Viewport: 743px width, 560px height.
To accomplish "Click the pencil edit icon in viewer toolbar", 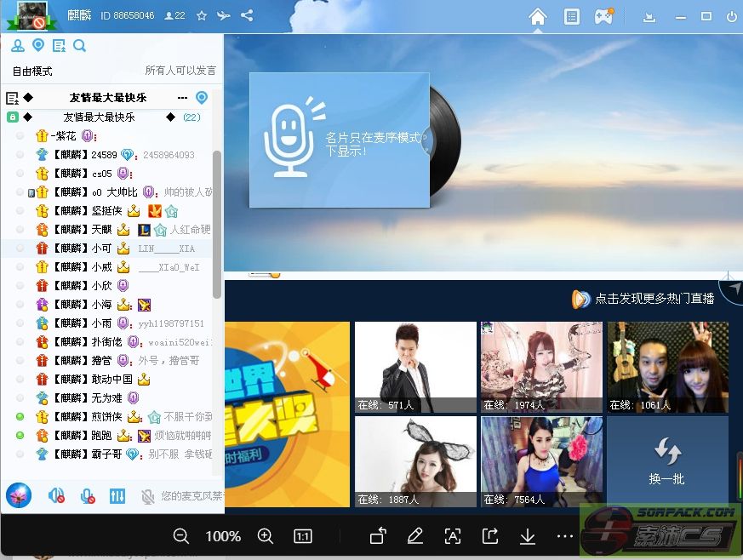I will (x=414, y=536).
